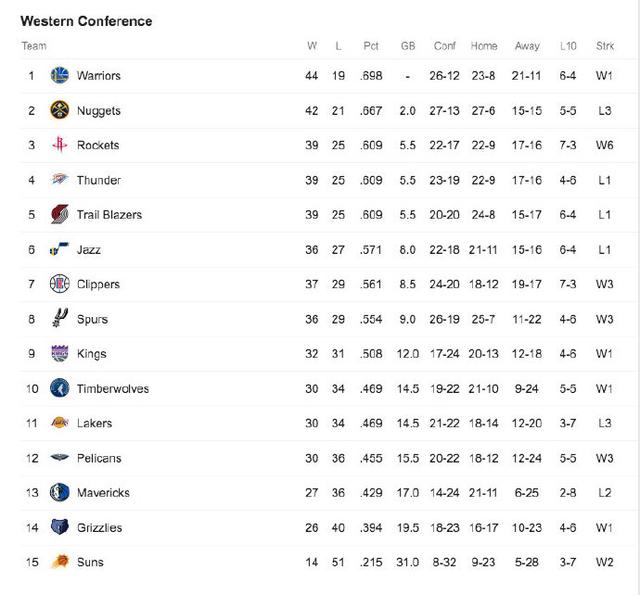The height and width of the screenshot is (595, 640).
Task: Click the Spurs team logo
Action: (60, 318)
